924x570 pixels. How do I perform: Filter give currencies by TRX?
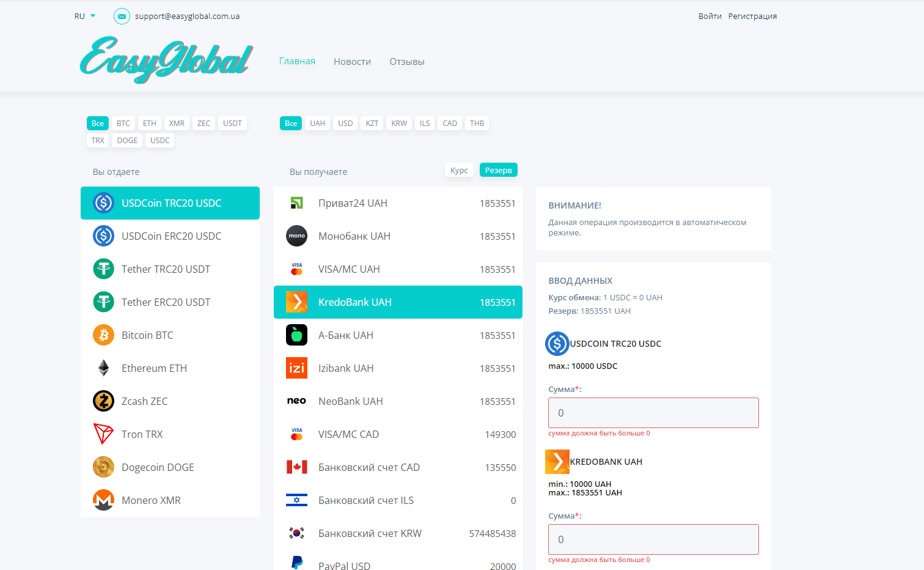click(x=98, y=140)
